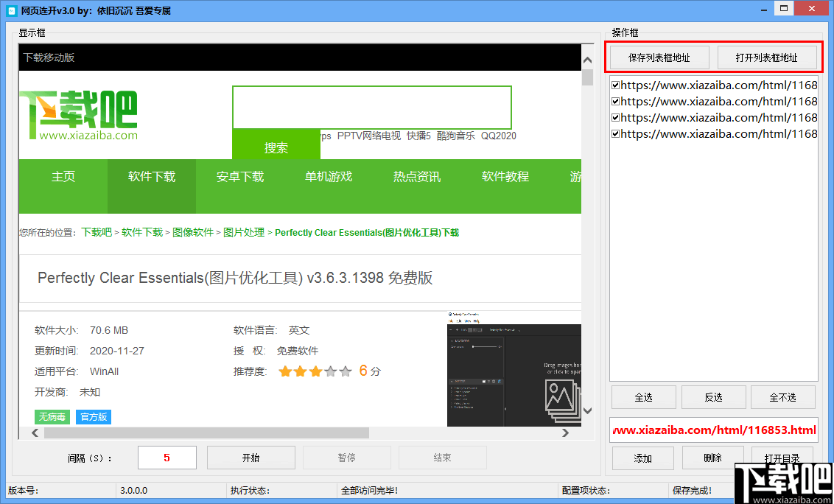Click the green 搜索 search button
The image size is (834, 504).
[276, 144]
